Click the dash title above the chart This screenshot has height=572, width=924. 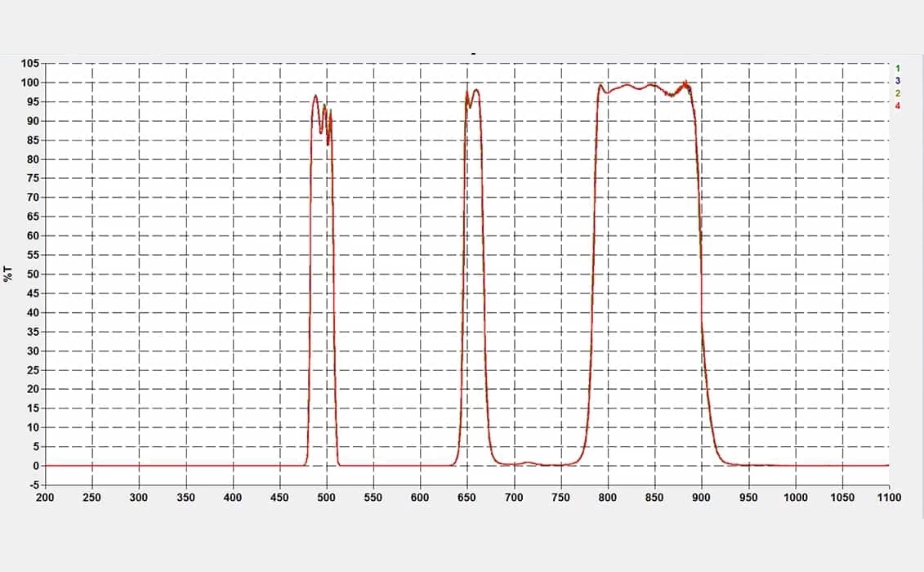[x=472, y=54]
